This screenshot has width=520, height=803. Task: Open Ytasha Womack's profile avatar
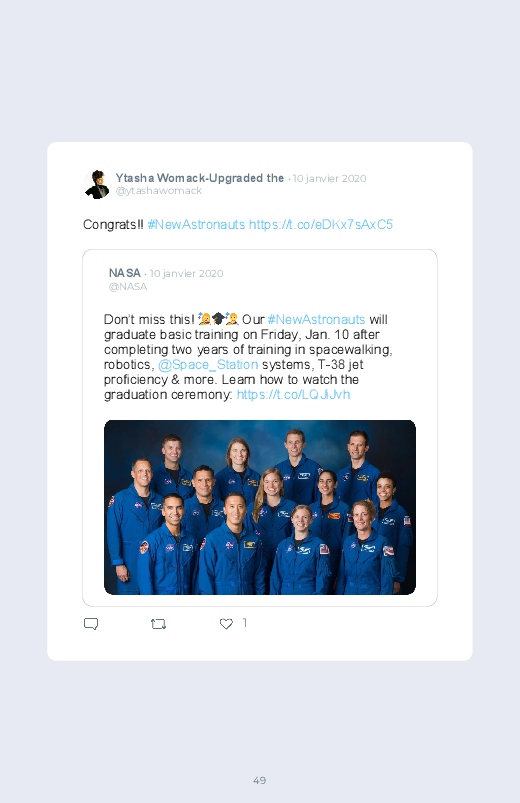pos(97,184)
